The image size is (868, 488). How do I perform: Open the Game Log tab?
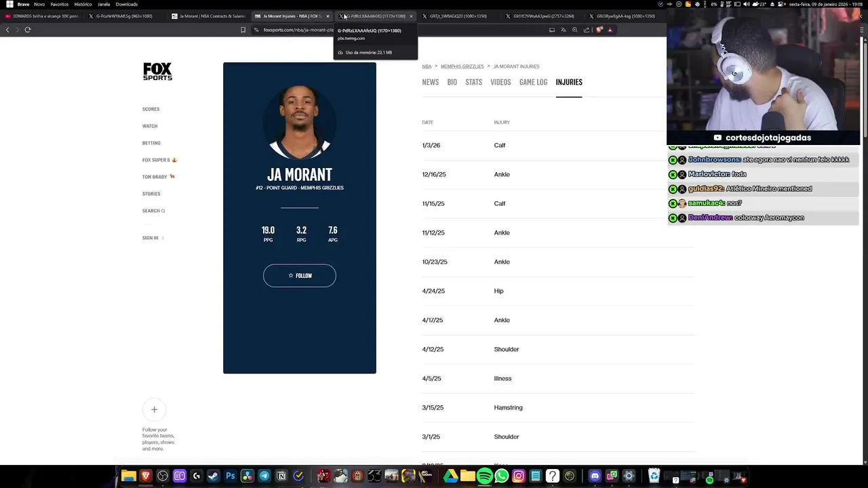click(x=533, y=82)
